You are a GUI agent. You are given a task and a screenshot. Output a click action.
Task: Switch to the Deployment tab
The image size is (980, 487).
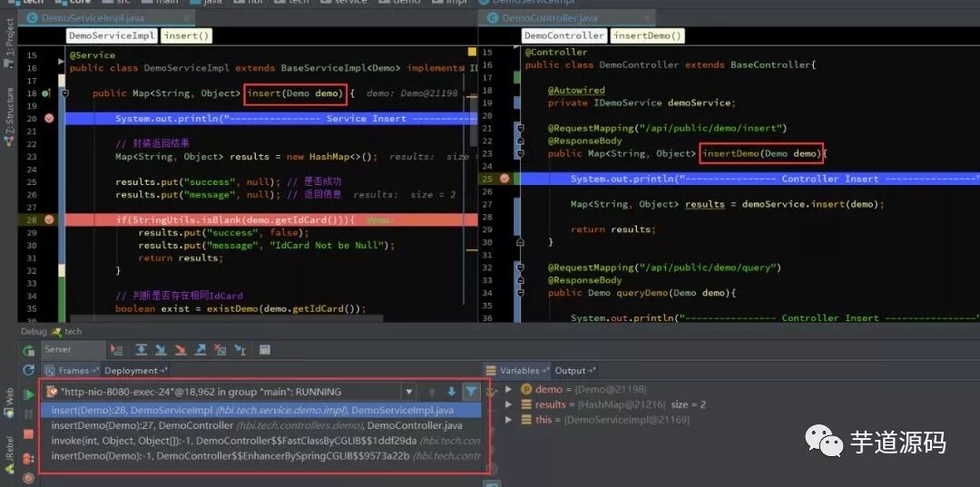(135, 370)
